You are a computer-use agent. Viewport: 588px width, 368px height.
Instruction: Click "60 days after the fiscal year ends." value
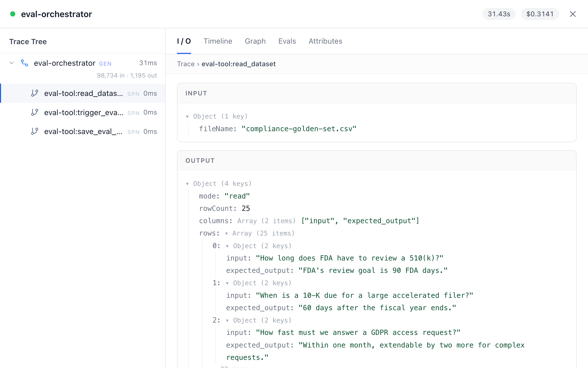tap(377, 308)
